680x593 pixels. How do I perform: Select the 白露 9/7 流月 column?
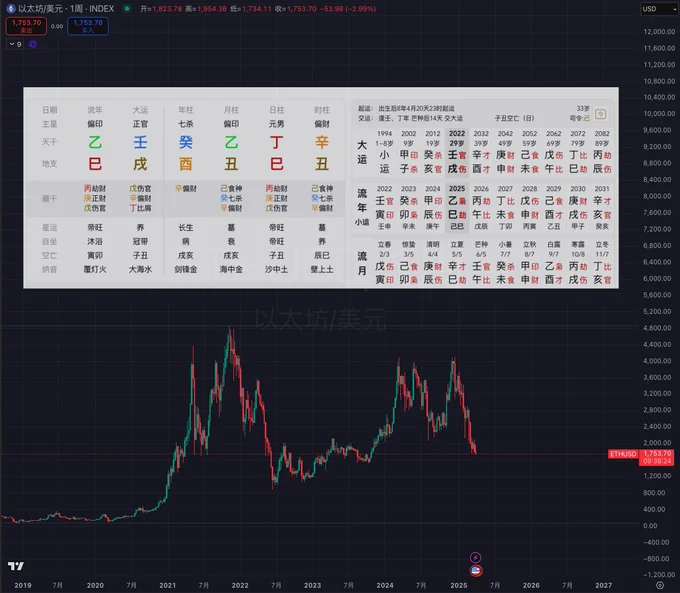coord(553,262)
